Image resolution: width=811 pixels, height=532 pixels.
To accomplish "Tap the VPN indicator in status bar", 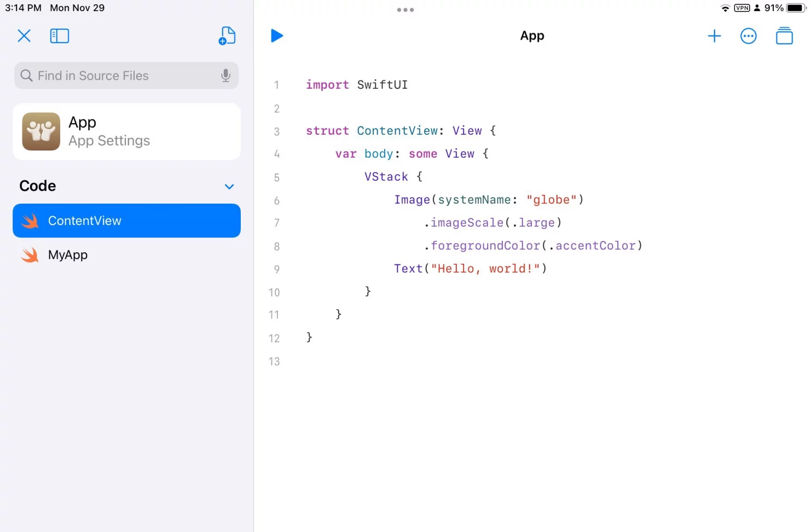I will click(742, 8).
